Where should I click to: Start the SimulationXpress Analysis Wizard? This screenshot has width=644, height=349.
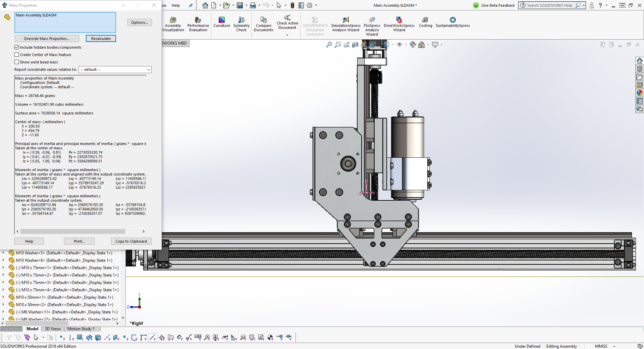pos(345,24)
